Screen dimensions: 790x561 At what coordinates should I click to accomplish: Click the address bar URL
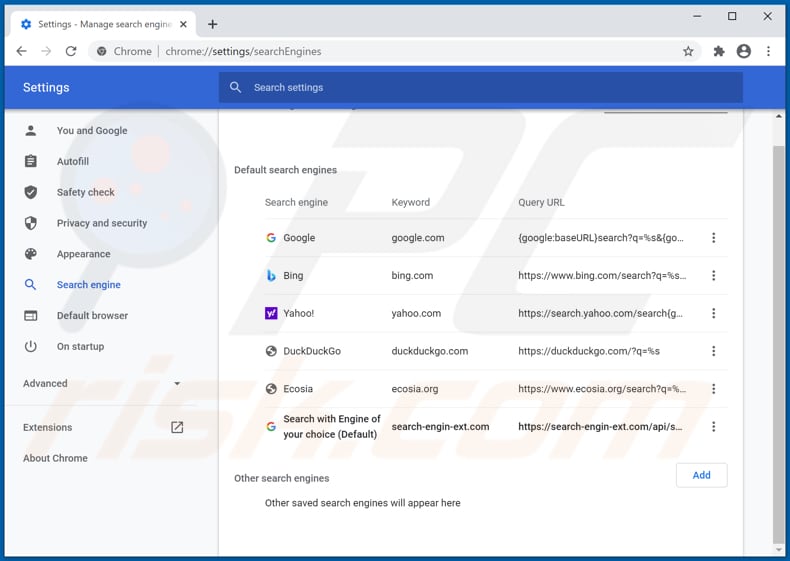tap(243, 51)
